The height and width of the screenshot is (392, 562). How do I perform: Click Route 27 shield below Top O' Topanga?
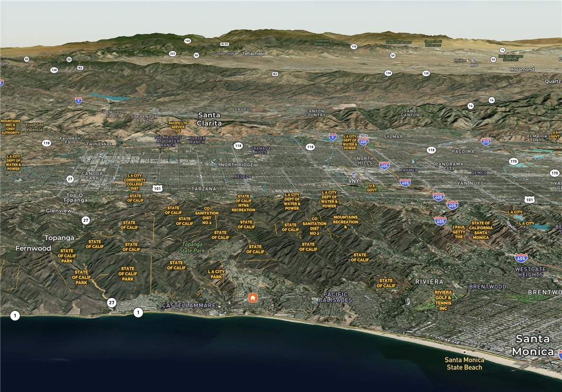tap(85, 220)
